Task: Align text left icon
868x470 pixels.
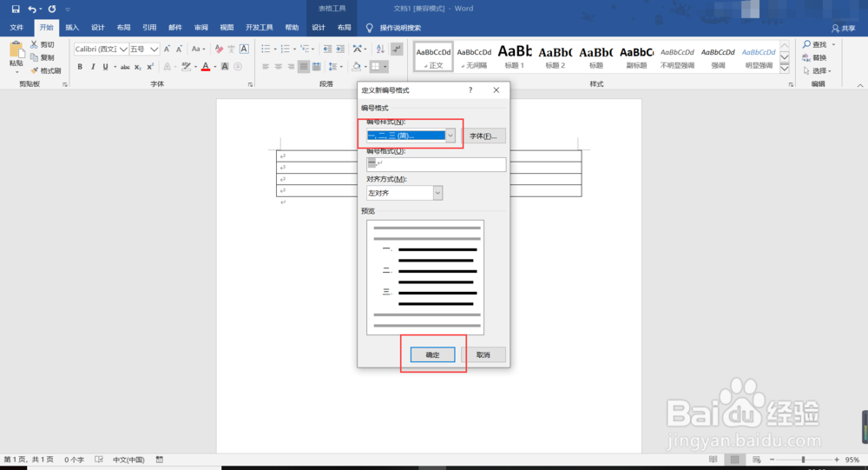Action: [x=266, y=67]
